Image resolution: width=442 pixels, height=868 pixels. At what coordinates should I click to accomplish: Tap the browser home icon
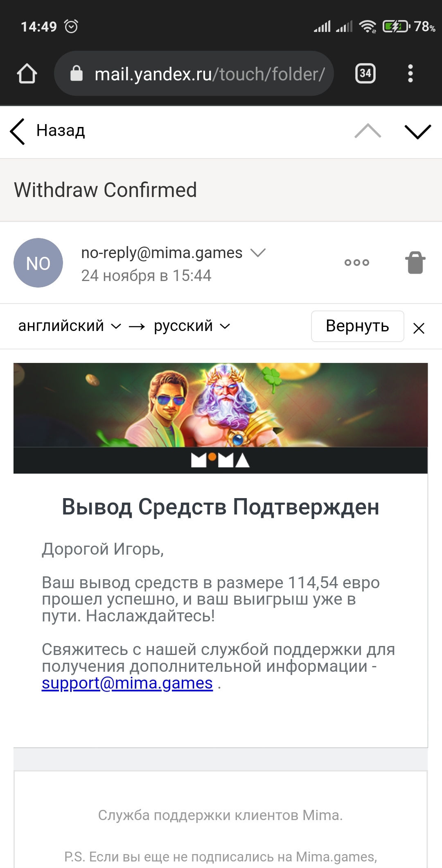[x=27, y=74]
